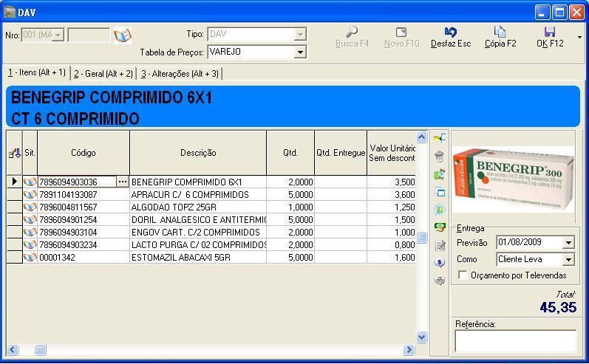Image resolution: width=589 pixels, height=364 pixels.
Task: Click code 00001342 cell
Action: (84, 258)
